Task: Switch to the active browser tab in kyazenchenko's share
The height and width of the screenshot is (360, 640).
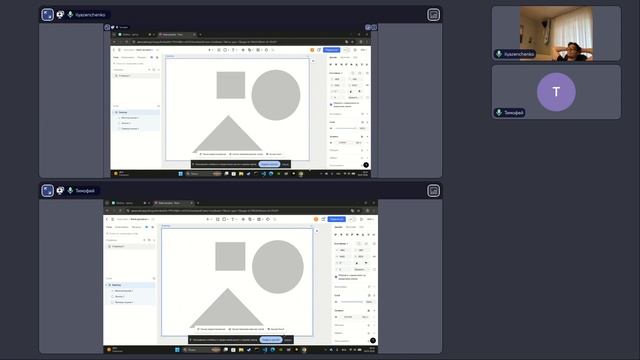Action: point(177,35)
